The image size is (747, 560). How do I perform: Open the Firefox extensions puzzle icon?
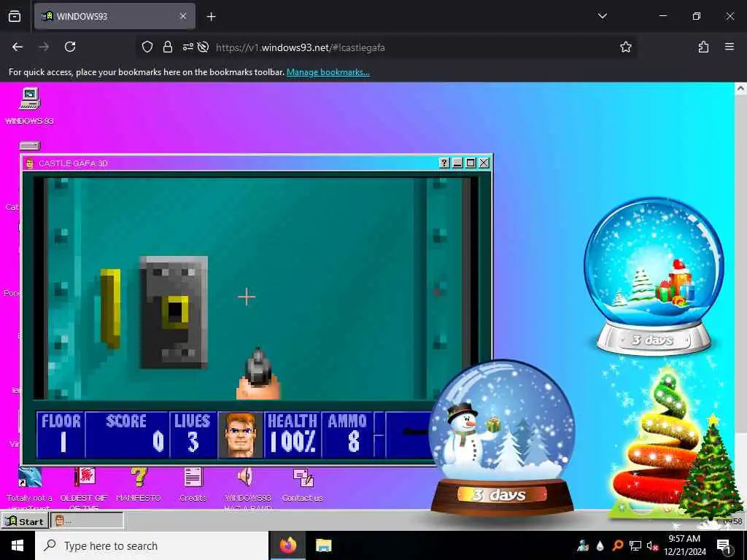(x=703, y=47)
